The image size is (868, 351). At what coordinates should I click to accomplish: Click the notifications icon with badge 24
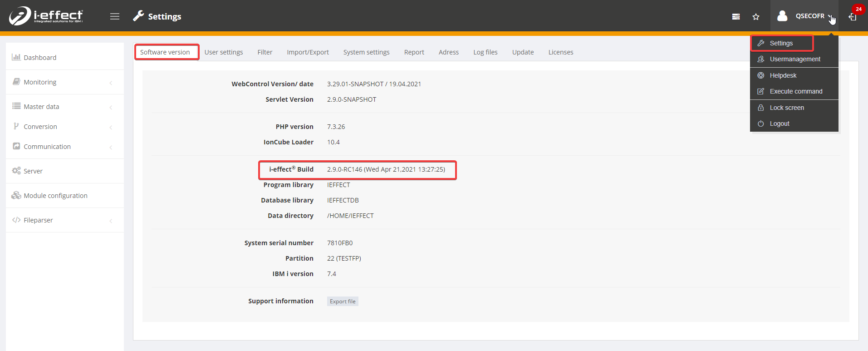pos(853,16)
